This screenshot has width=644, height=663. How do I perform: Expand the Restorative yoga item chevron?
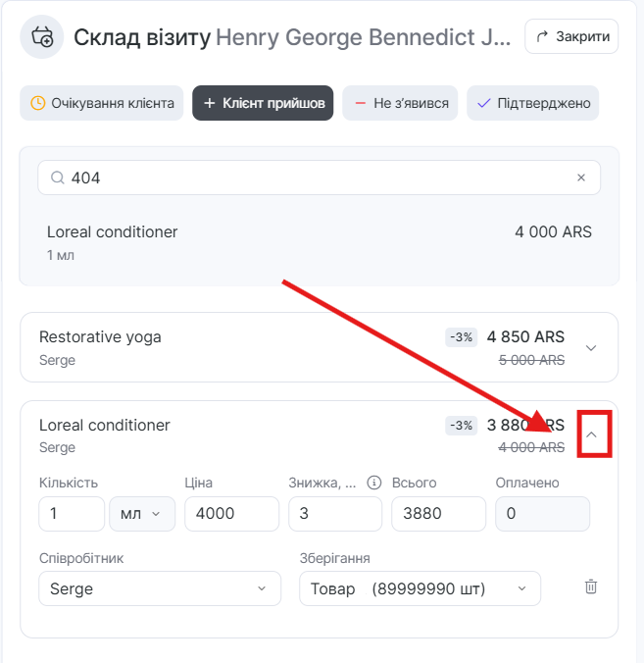pos(590,347)
